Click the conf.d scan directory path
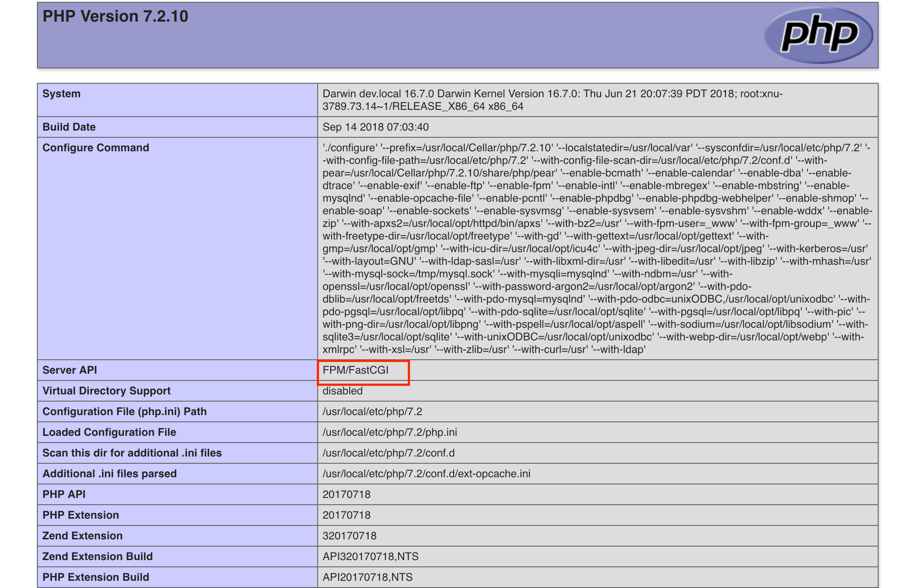921x588 pixels. 388,453
